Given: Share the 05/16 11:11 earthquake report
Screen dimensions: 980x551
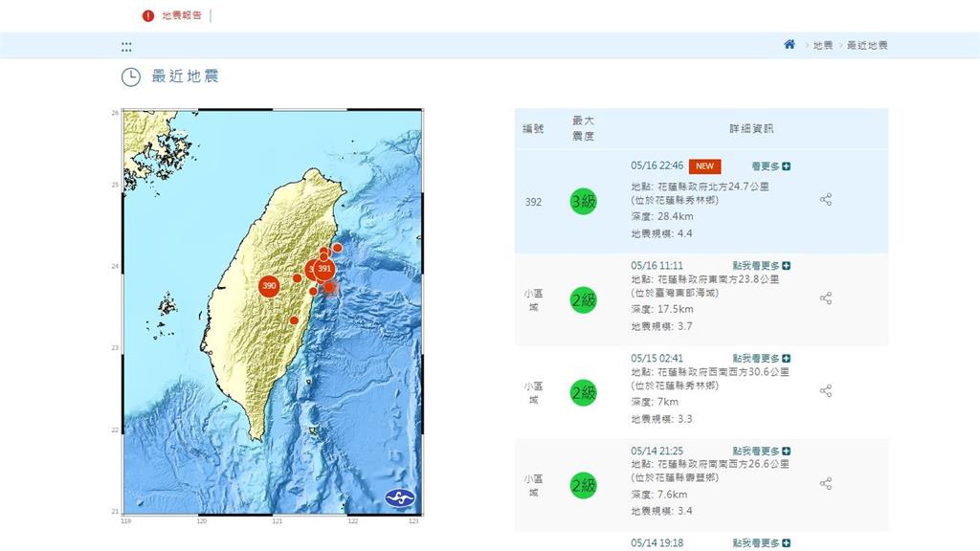Looking at the screenshot, I should [826, 298].
